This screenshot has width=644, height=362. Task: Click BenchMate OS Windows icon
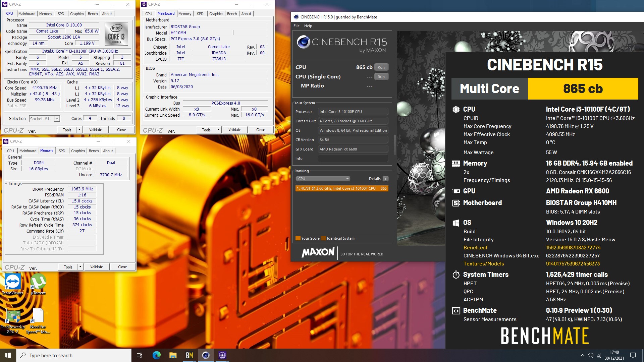coord(456,223)
